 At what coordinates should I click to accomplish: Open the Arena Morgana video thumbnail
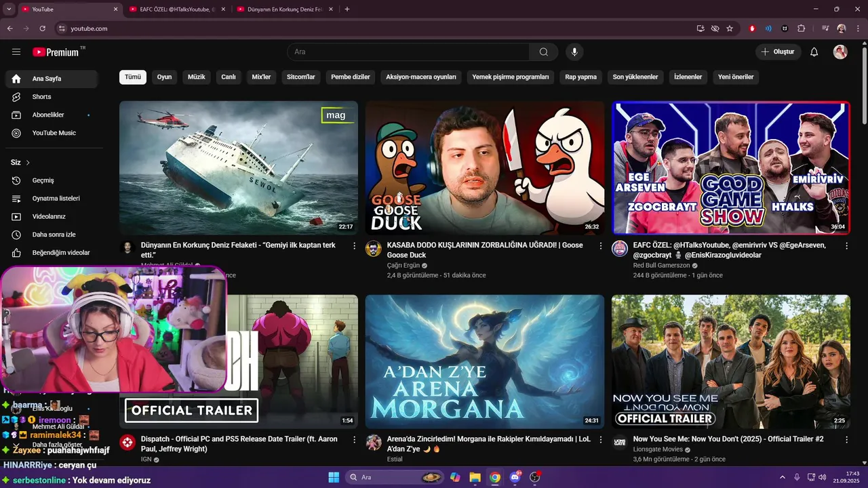485,361
